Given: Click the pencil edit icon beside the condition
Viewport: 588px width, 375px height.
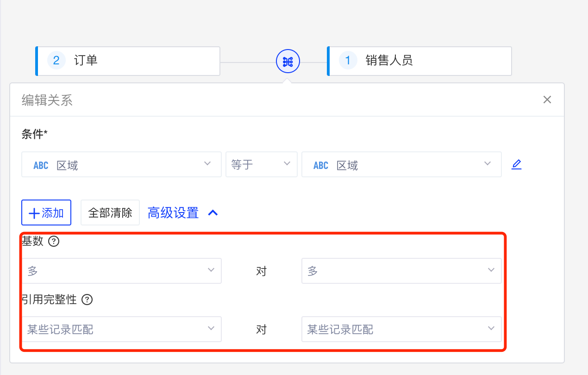Looking at the screenshot, I should (516, 164).
